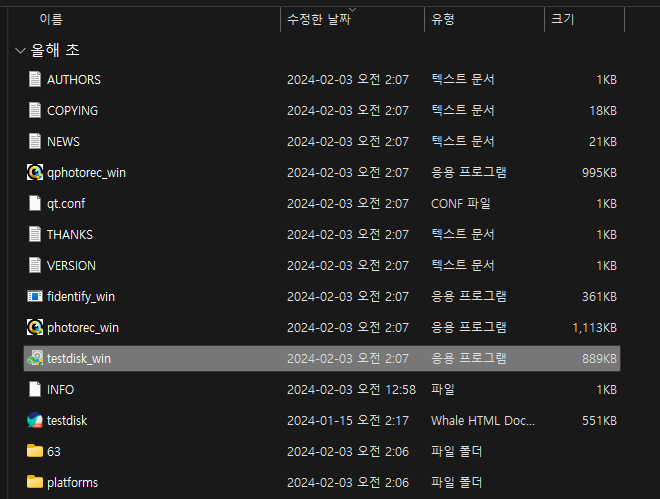Select the NEWS file name
The height and width of the screenshot is (499, 660).
[63, 142]
